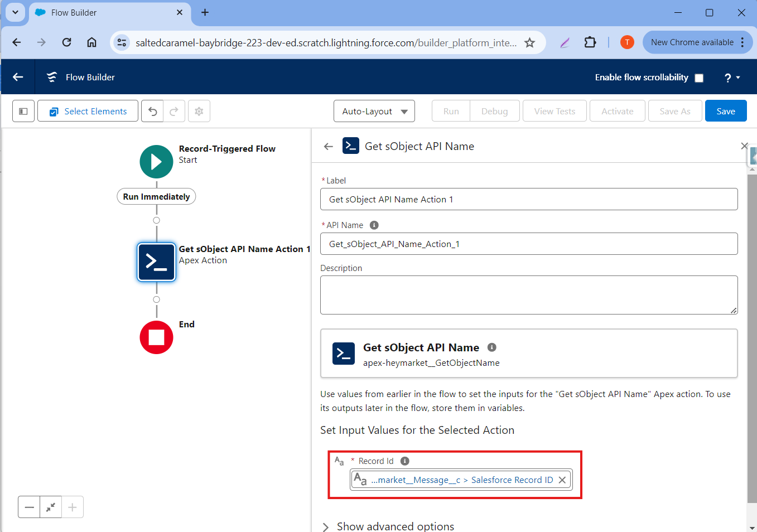The image size is (757, 532).
Task: Click the Description text area
Action: tap(529, 295)
